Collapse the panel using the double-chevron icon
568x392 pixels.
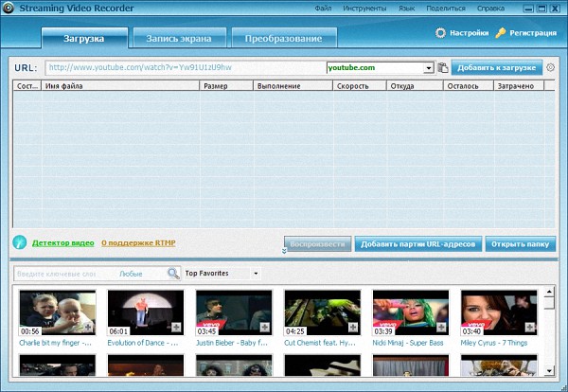coord(284,251)
